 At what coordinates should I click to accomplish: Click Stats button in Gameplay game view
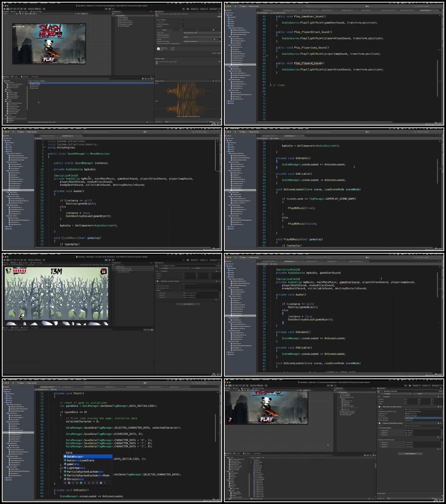(102, 265)
